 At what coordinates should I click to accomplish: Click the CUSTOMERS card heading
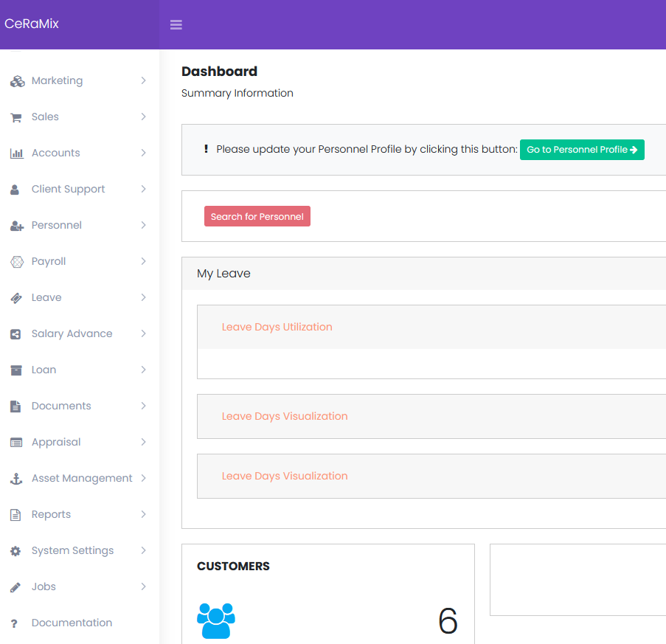233,567
